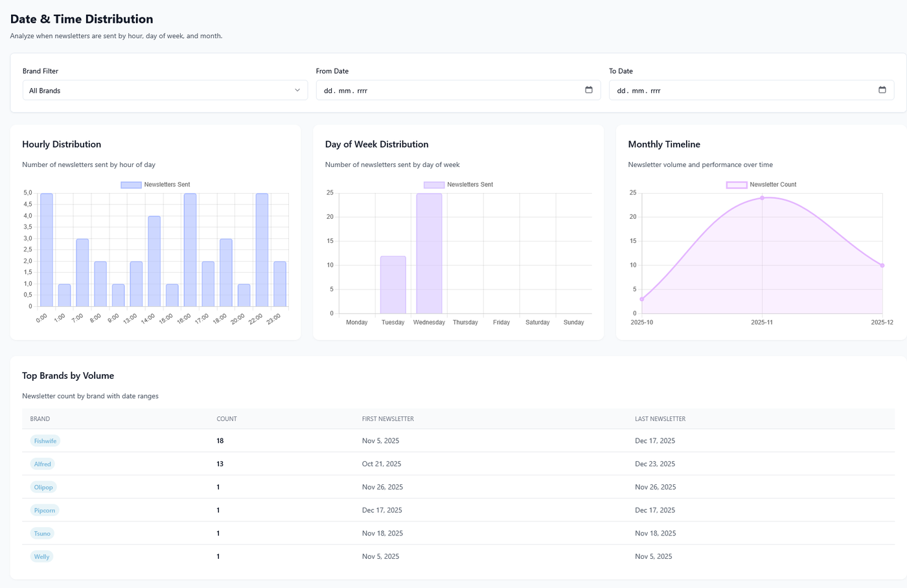This screenshot has height=588, width=907.
Task: Open the From Date calendar picker icon
Action: [588, 90]
